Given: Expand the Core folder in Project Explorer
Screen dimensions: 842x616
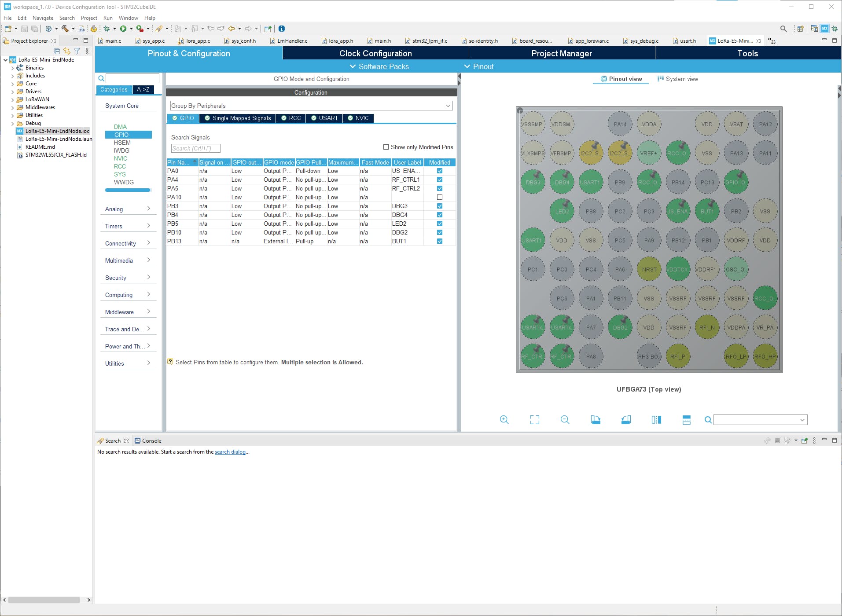Looking at the screenshot, I should pyautogui.click(x=12, y=84).
